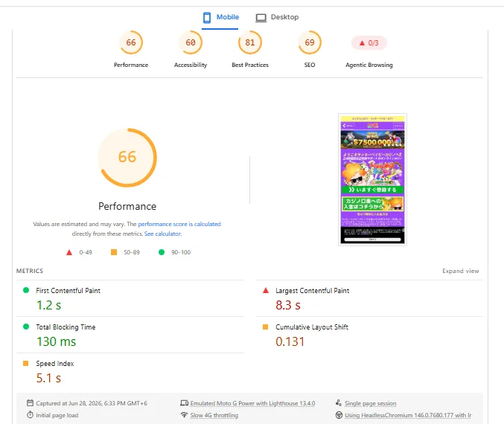
Task: Open the 'performance score is calculated' link
Action: click(x=179, y=224)
